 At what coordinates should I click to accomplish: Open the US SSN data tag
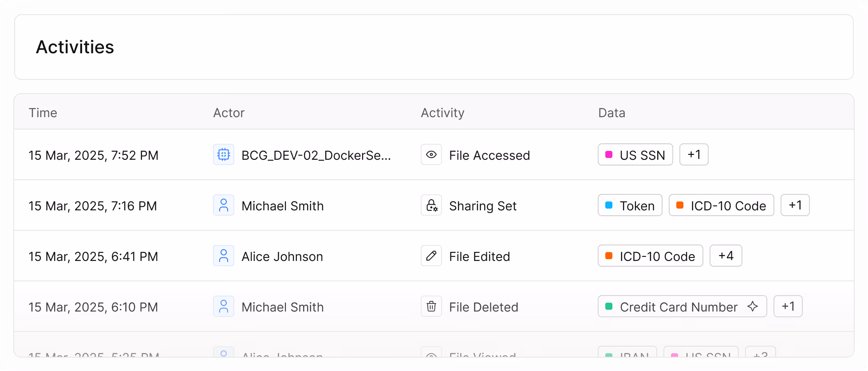tap(635, 155)
